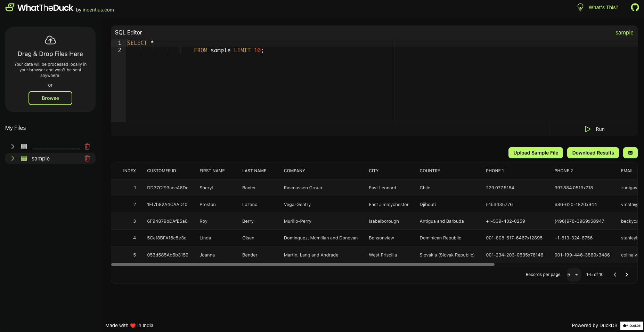Open the GitHub repository icon
This screenshot has height=332, width=644.
click(635, 7)
